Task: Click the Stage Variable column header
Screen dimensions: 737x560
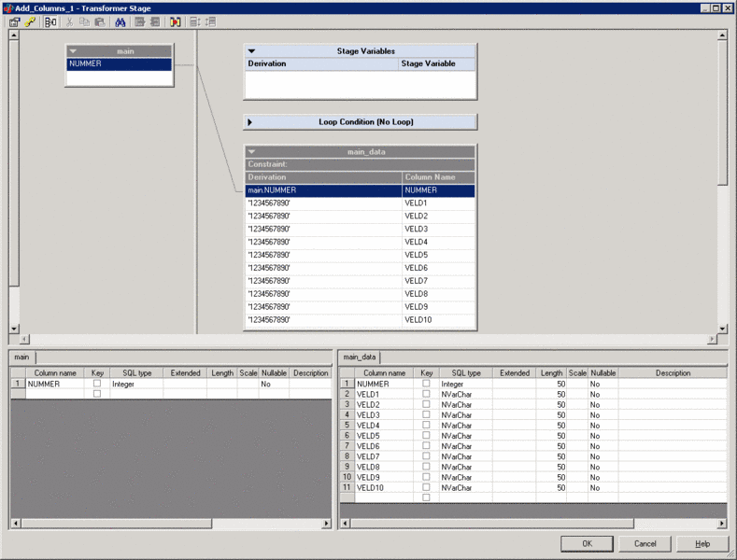Action: point(436,63)
